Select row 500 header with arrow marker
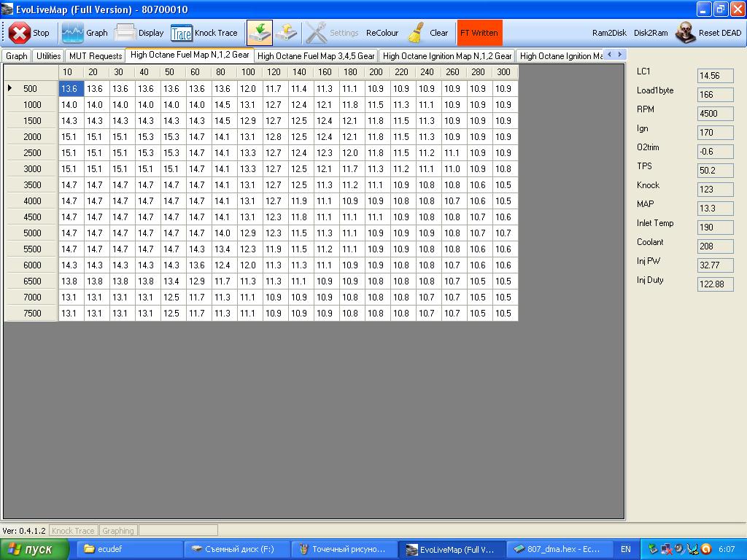747x560 pixels. (31, 88)
